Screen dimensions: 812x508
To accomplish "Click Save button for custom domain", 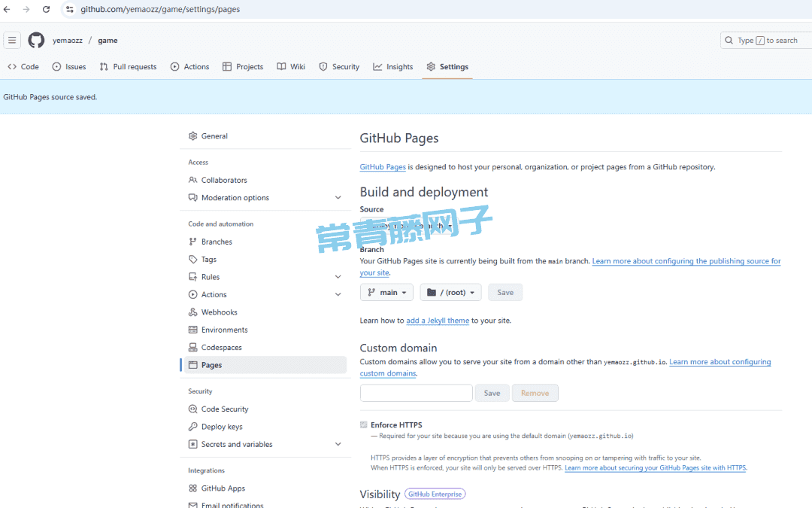I will point(492,393).
